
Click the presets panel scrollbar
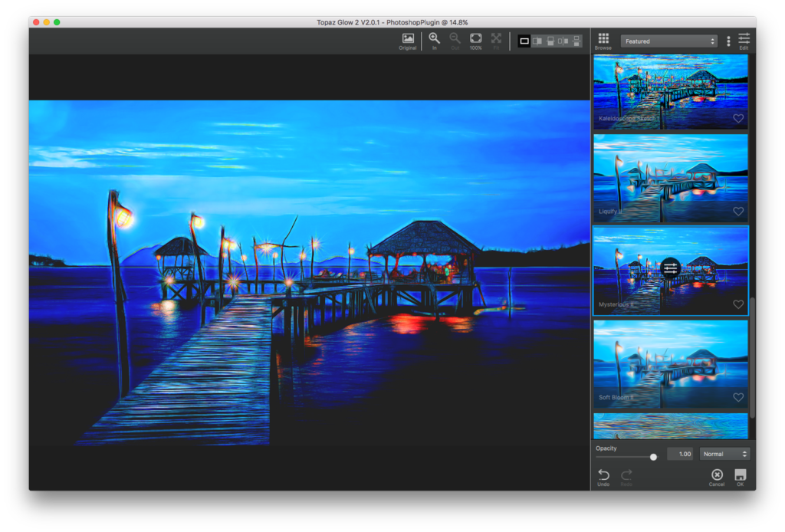tap(752, 358)
